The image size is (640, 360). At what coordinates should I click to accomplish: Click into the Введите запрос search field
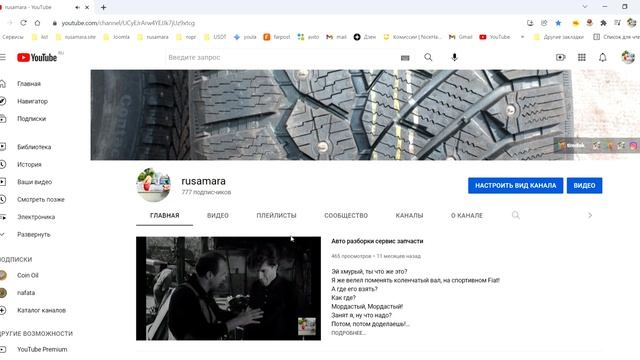pos(282,58)
